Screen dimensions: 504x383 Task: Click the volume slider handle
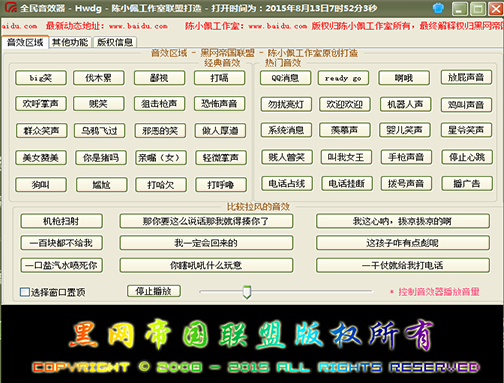[x=247, y=292]
